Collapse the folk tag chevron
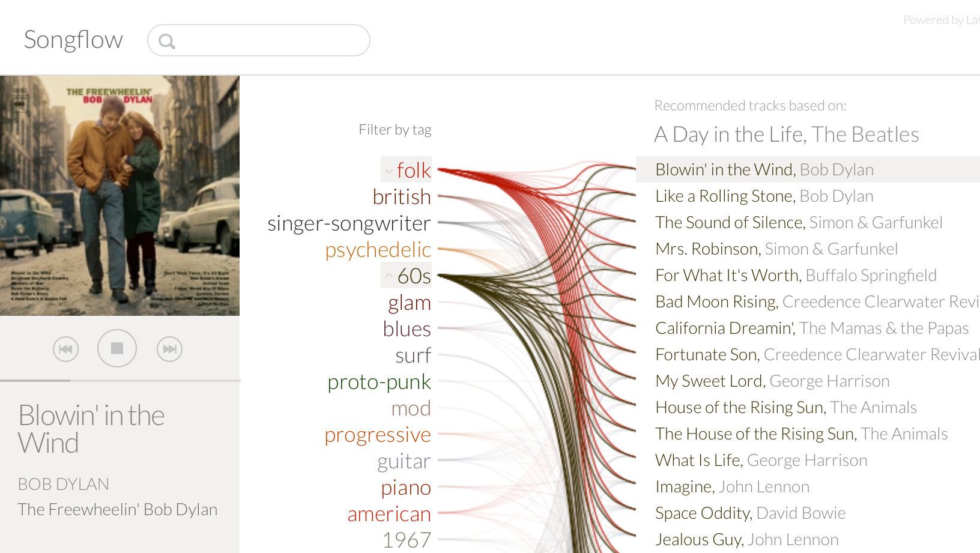The image size is (980, 553). tap(389, 171)
